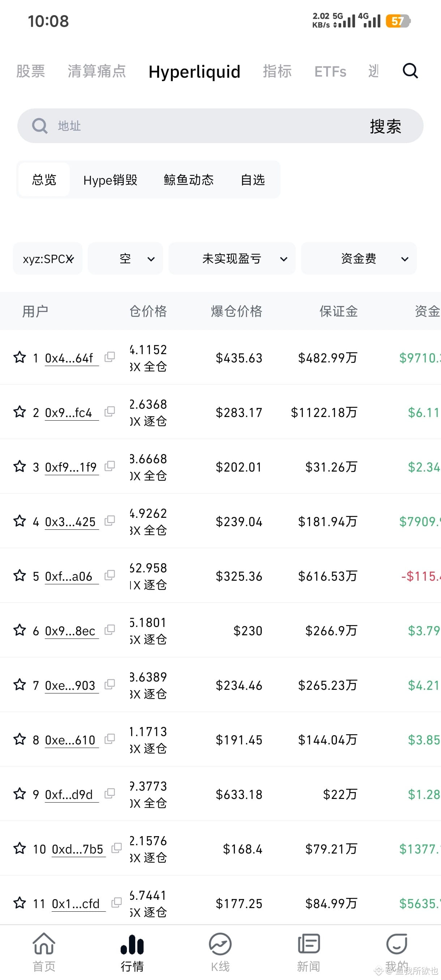Expand the 空 direction dropdown
Screen dimensions: 441x980
click(125, 259)
